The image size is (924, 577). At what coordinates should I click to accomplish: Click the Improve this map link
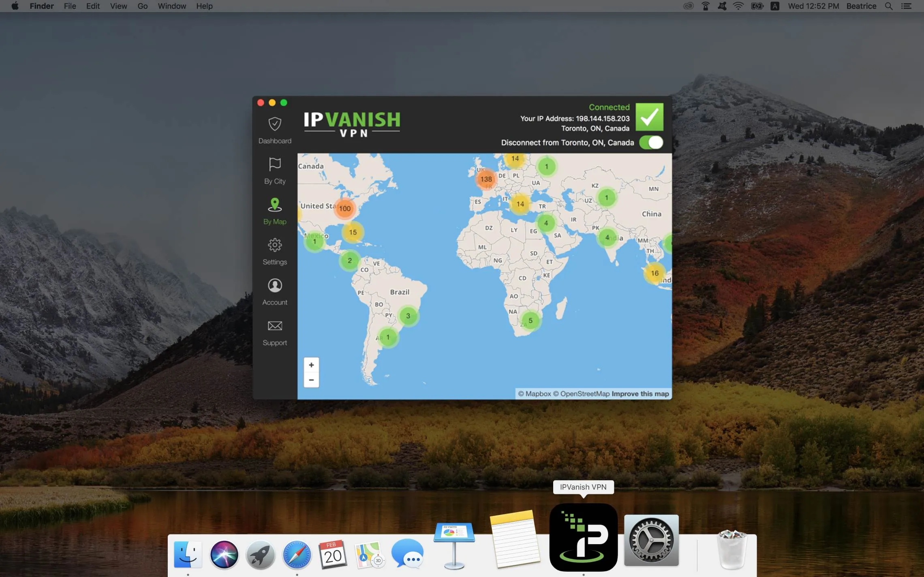(640, 393)
